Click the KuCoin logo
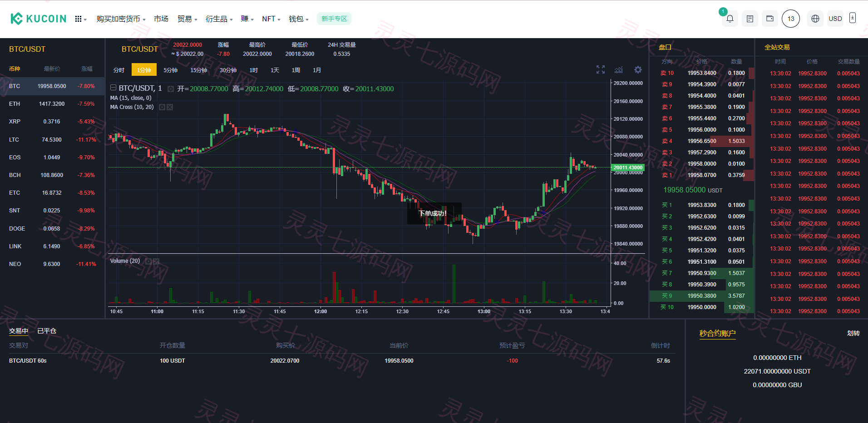The width and height of the screenshot is (868, 423). point(39,19)
